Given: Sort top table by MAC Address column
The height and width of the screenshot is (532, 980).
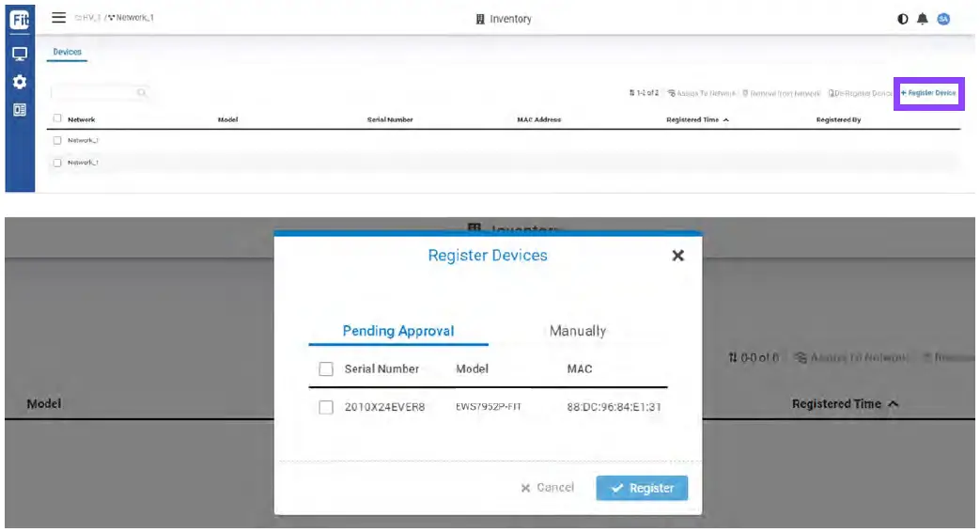Looking at the screenshot, I should [x=538, y=119].
